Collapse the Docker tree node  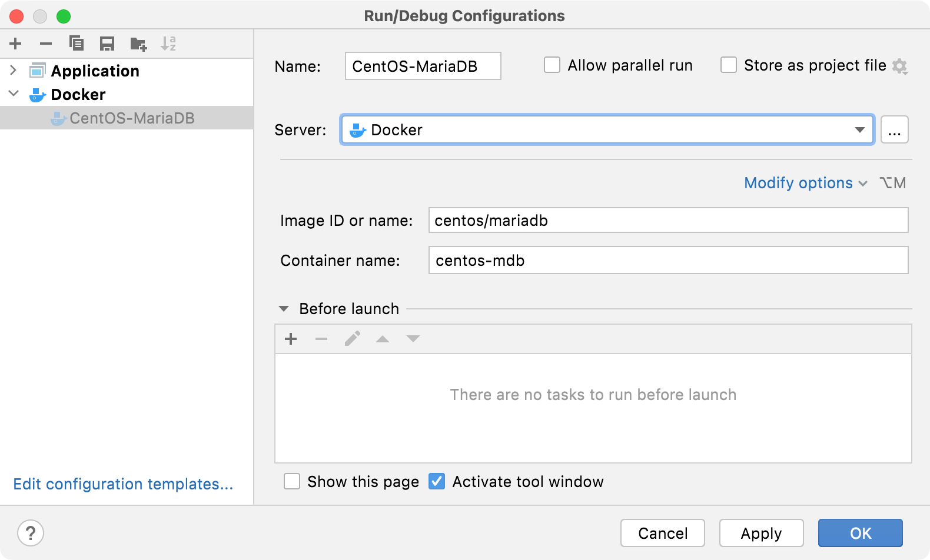(14, 94)
